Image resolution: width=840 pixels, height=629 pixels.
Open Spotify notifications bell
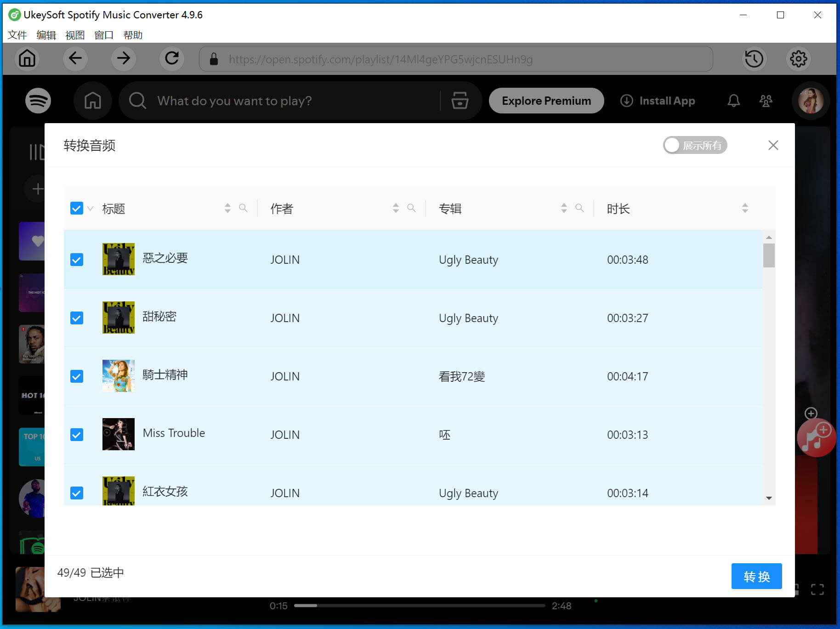734,101
